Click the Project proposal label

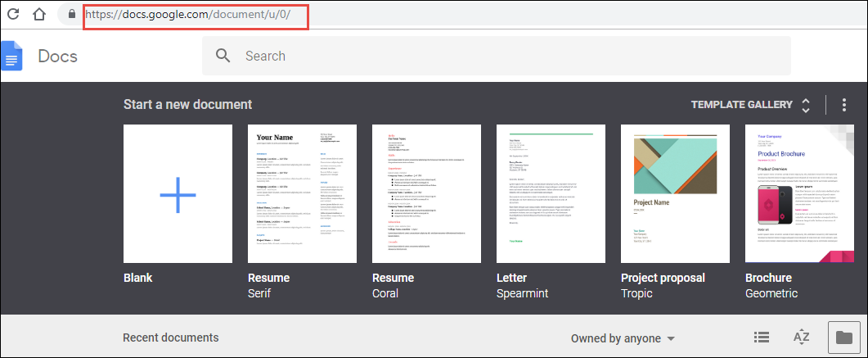pyautogui.click(x=663, y=279)
